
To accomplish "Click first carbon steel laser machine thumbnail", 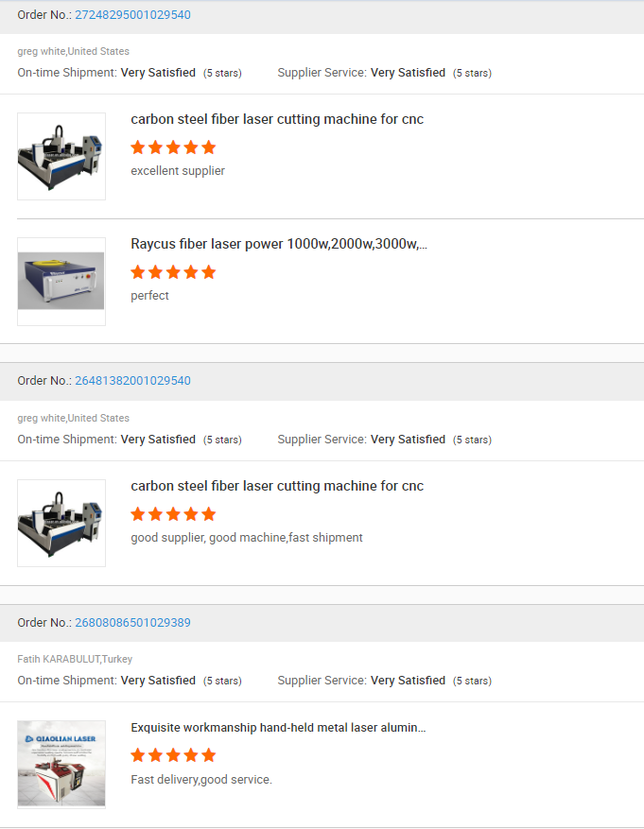I will pyautogui.click(x=61, y=157).
